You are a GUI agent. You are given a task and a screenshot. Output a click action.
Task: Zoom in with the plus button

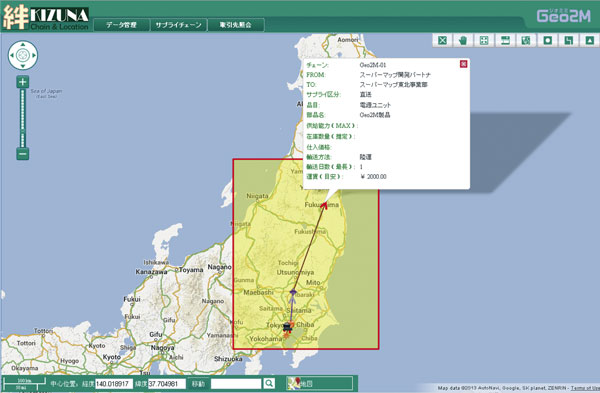[23, 82]
